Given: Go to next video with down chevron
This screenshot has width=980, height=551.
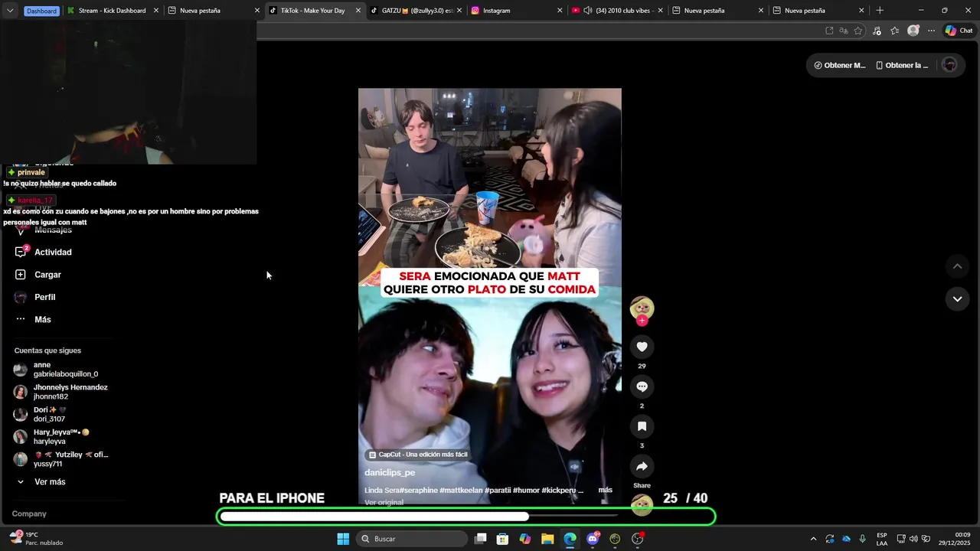Looking at the screenshot, I should coord(957,299).
